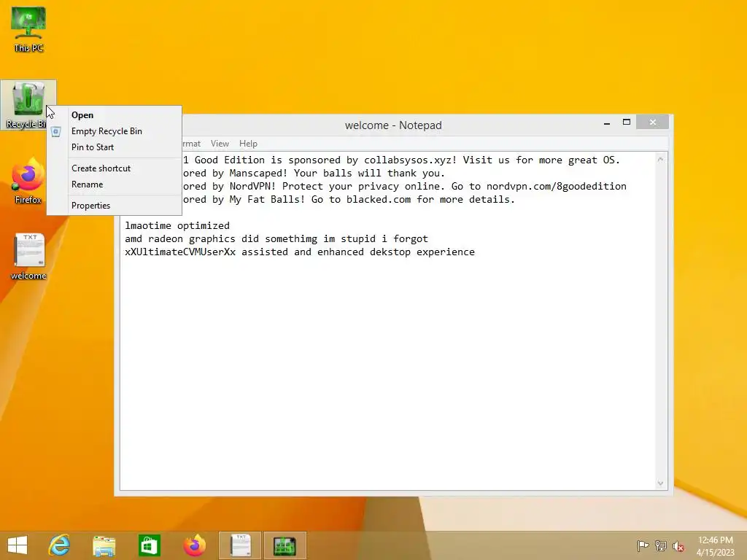Open the green taskbar app next to Notepad
Screen dimensions: 747x560
285,545
